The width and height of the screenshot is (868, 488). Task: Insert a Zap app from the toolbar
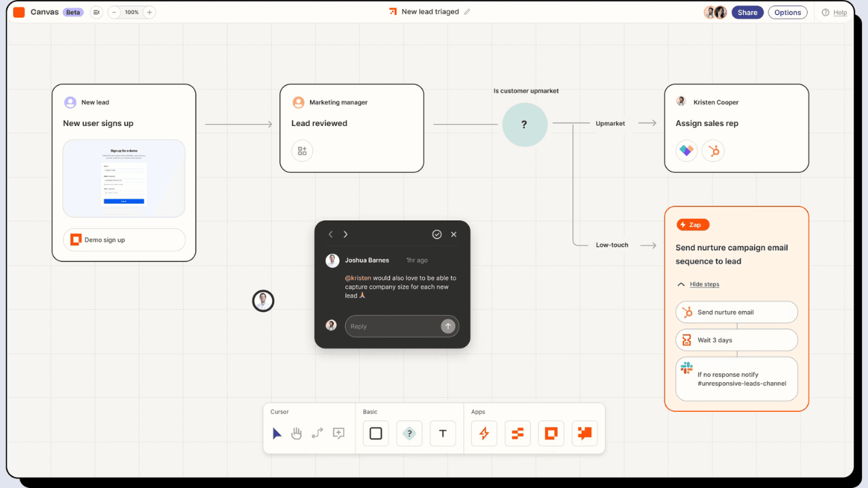(484, 433)
